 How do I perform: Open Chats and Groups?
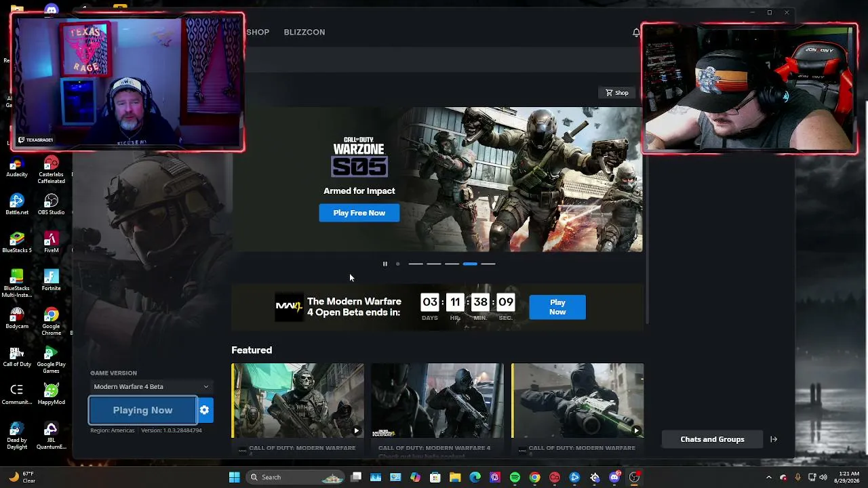click(712, 439)
